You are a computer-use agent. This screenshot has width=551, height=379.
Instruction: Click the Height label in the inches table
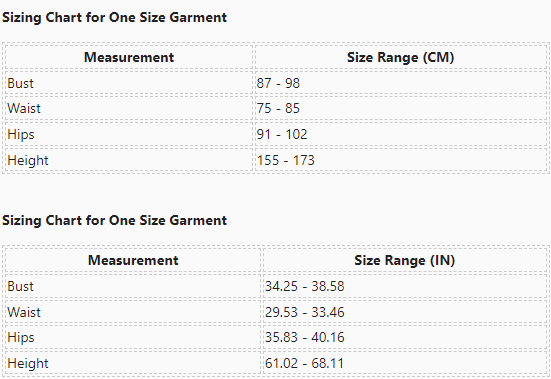28,364
